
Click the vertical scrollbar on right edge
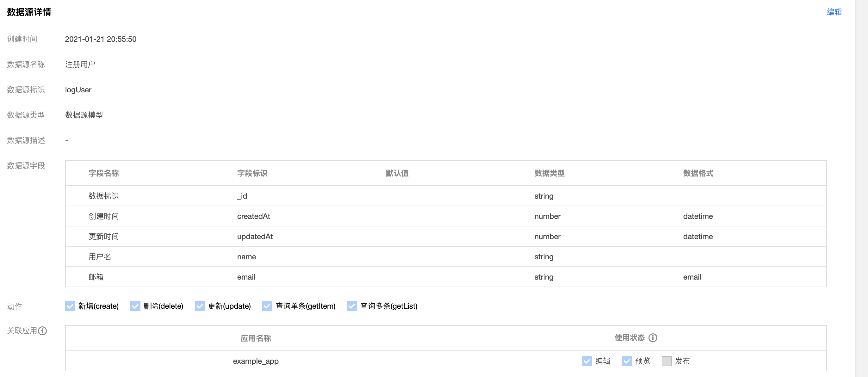click(861, 189)
